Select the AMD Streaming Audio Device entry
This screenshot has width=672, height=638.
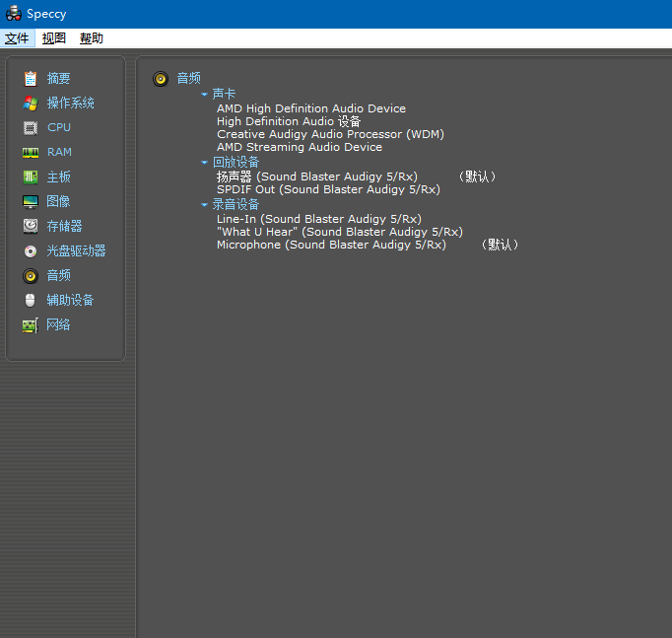point(300,147)
